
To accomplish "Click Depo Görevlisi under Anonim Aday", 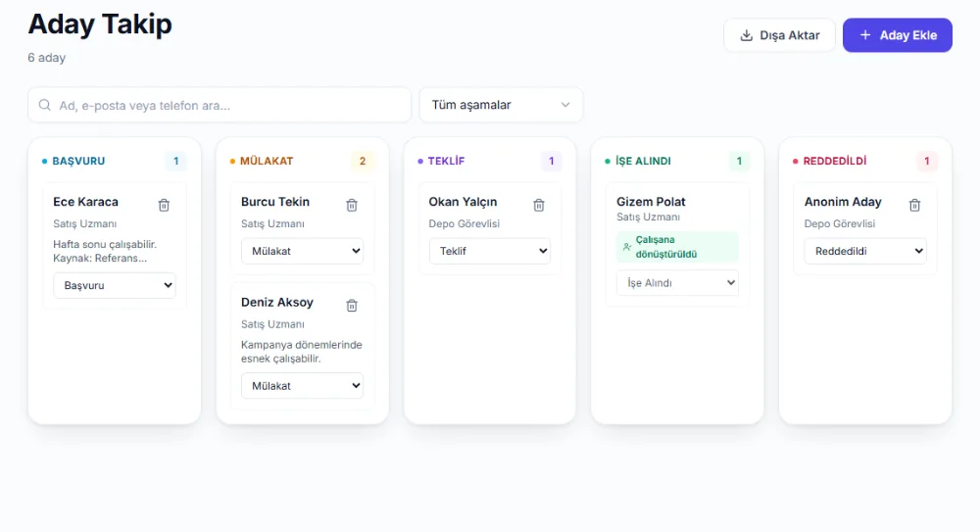I will point(840,223).
